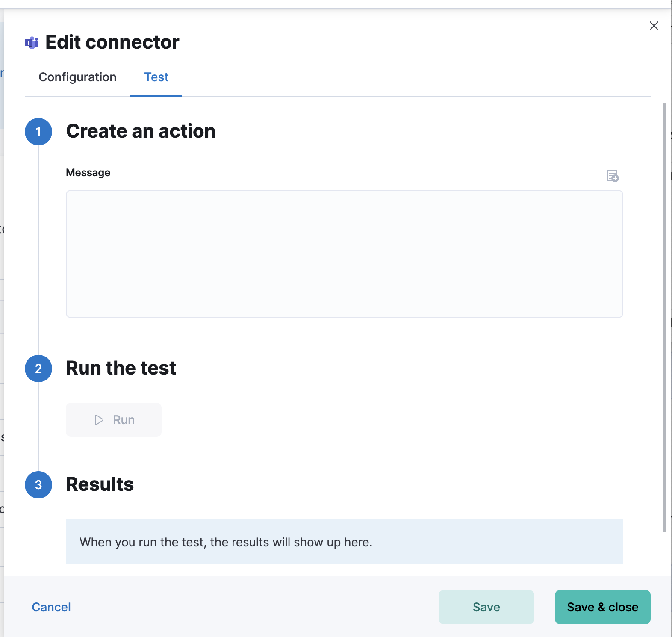Open the add variable icon above Message
Viewport: 672px width, 637px height.
[613, 176]
